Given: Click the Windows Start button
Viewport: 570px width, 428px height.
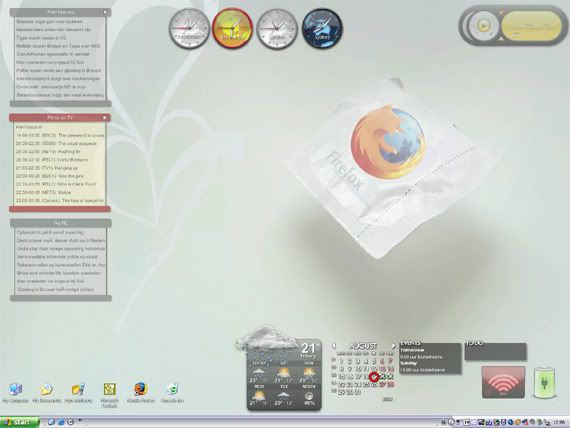Looking at the screenshot, I should click(x=19, y=422).
